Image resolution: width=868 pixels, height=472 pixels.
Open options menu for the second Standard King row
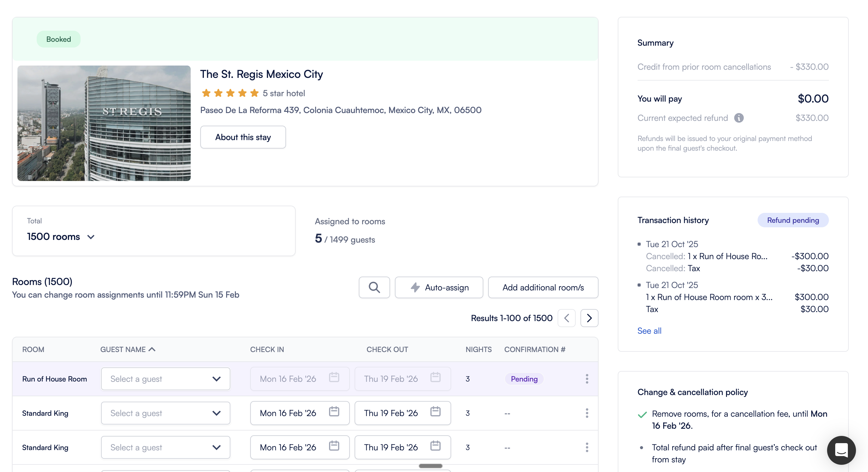coord(587,447)
